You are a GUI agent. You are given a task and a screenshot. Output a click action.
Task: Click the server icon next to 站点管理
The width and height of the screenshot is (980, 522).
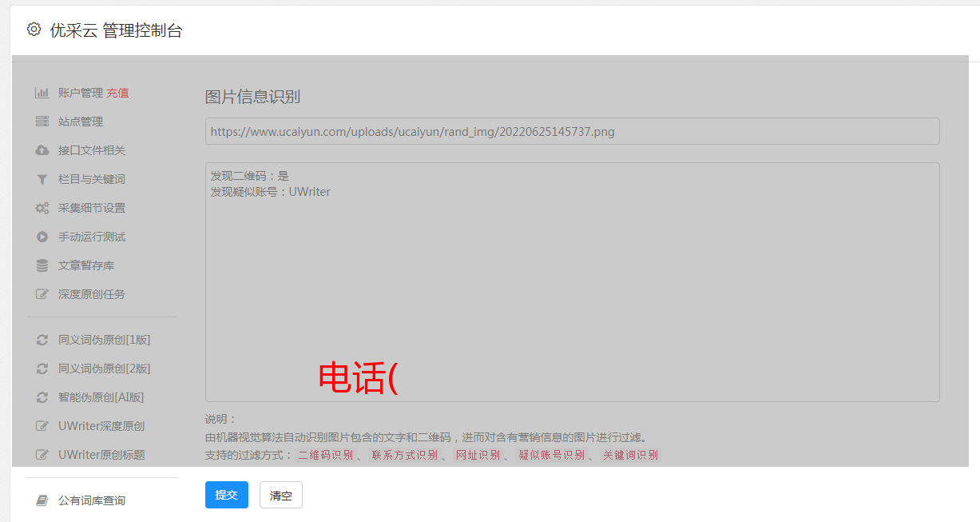click(42, 122)
